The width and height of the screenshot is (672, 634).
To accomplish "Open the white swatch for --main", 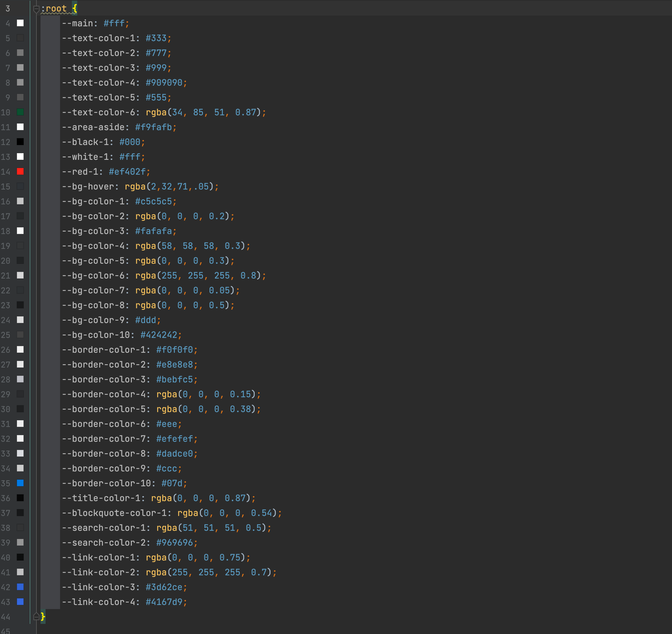I will [20, 23].
